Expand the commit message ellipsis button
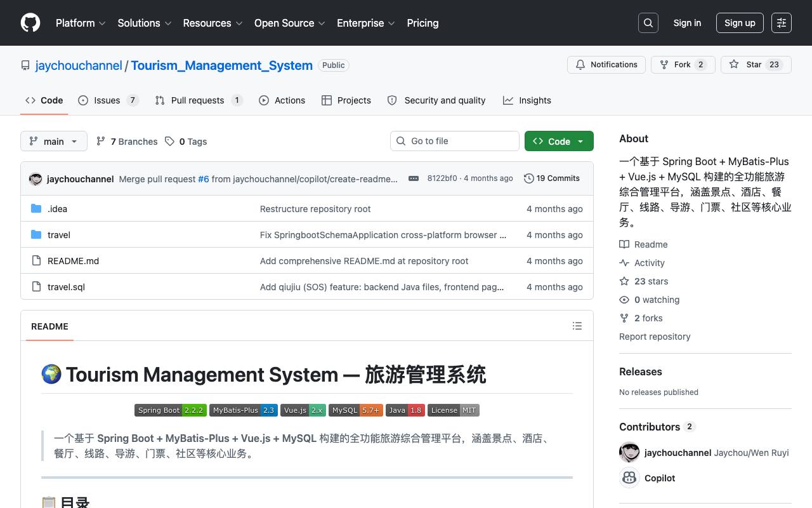 click(x=414, y=178)
